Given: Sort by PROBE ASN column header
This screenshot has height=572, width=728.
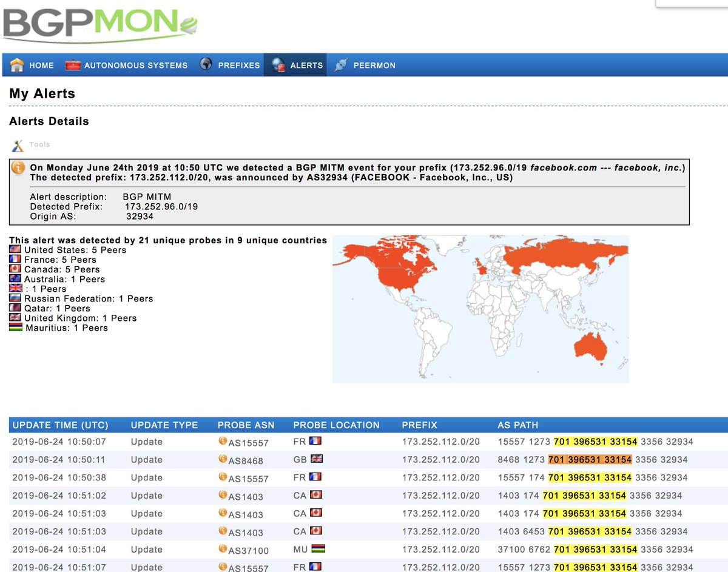Looking at the screenshot, I should (x=246, y=425).
